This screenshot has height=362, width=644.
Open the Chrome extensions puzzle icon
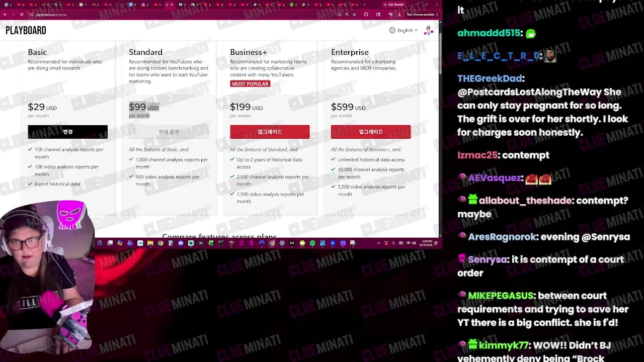point(366,15)
